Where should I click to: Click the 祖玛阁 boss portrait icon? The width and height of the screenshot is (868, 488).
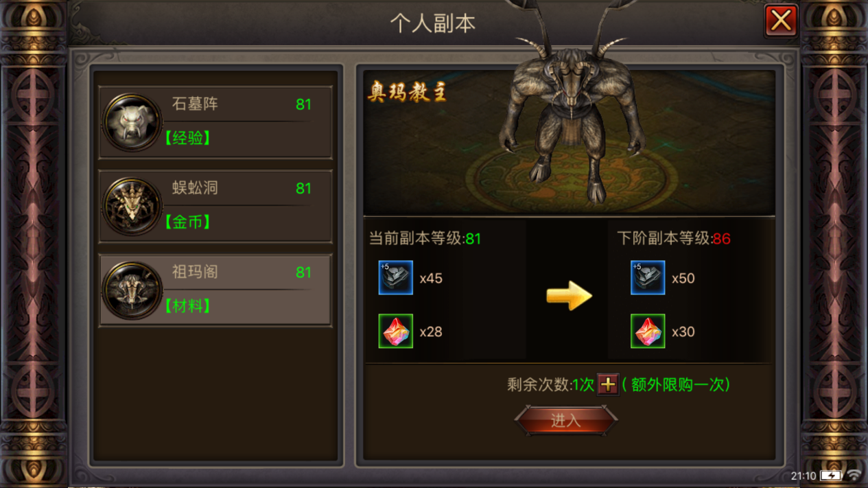[x=132, y=290]
